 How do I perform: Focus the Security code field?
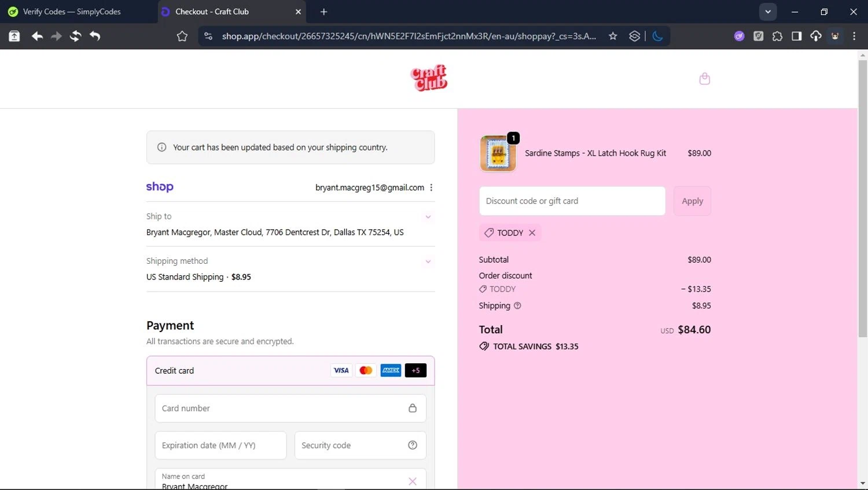point(361,445)
